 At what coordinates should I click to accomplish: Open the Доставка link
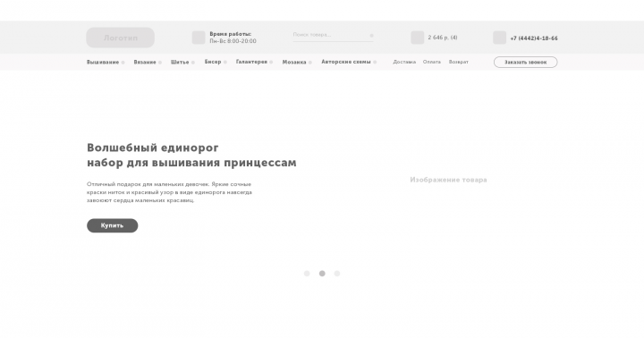(404, 62)
